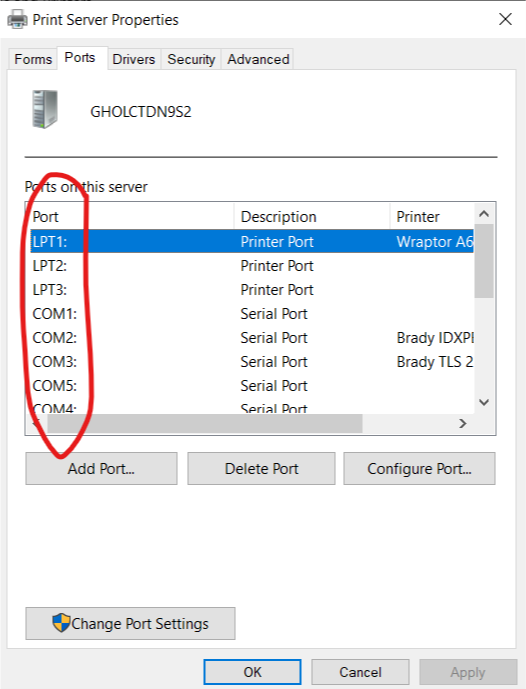Click the greyed-out Apply button

(468, 672)
